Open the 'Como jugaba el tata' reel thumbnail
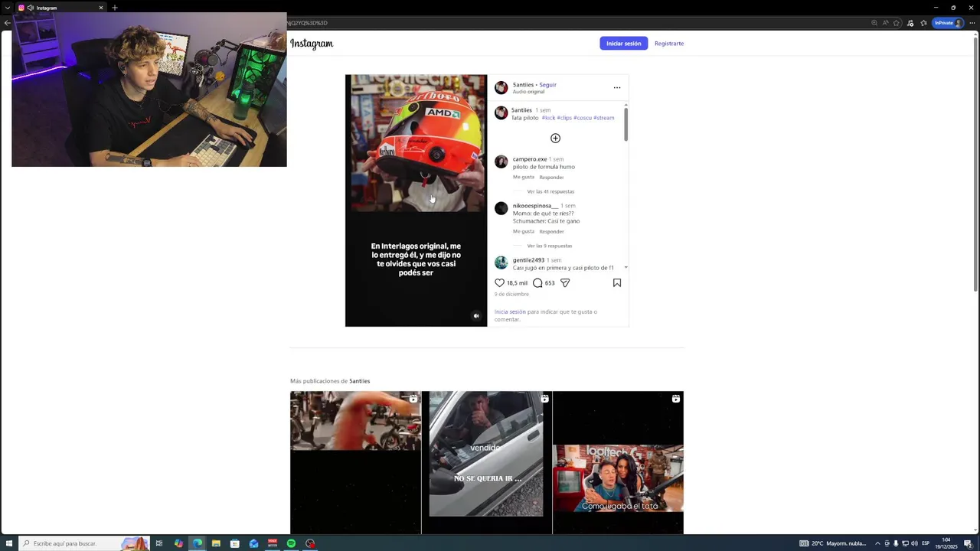980x551 pixels. (618, 462)
